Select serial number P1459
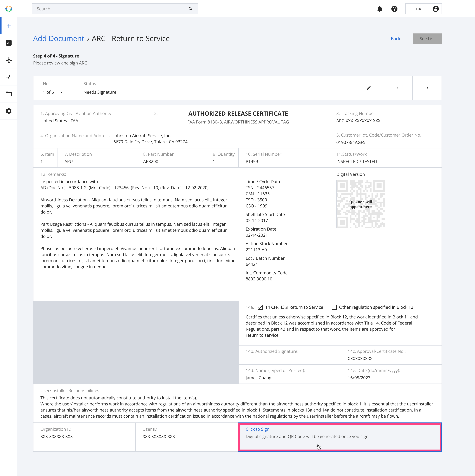This screenshot has width=475, height=476. tap(252, 162)
